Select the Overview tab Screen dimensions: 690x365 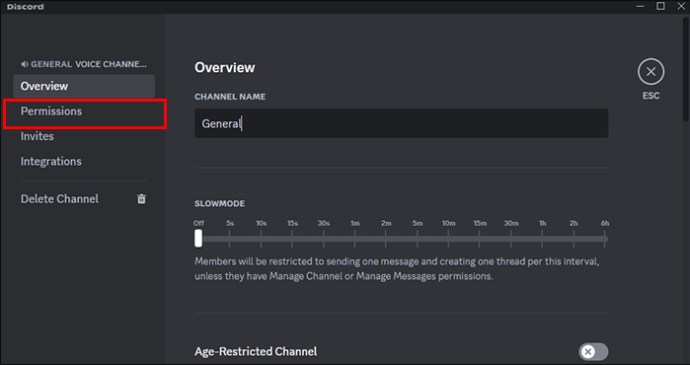(84, 86)
